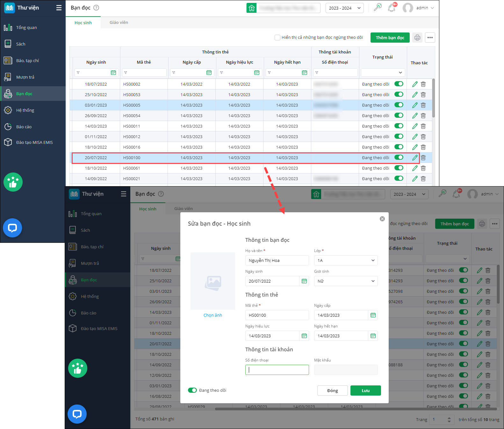Open the key tool icon in the top window header
The height and width of the screenshot is (429, 504).
378,7
